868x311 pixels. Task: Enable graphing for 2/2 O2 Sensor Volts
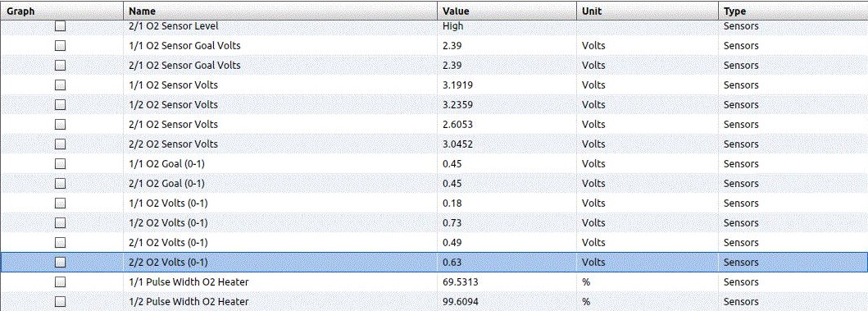[61, 144]
